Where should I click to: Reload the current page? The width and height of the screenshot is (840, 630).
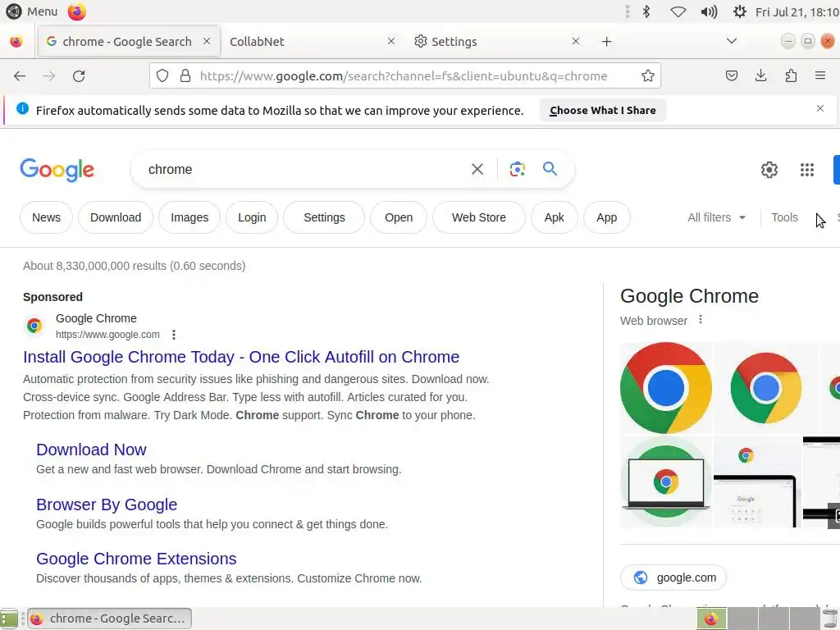79,76
